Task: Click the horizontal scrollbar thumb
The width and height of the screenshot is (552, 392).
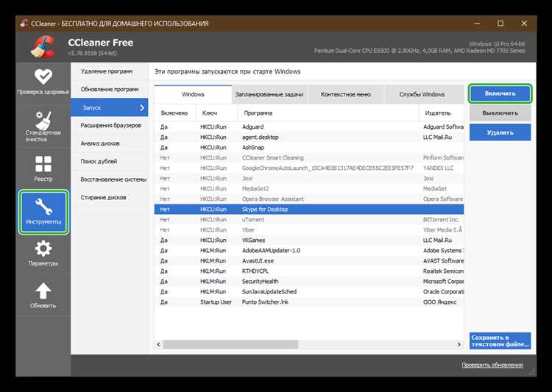Action: tap(230, 344)
